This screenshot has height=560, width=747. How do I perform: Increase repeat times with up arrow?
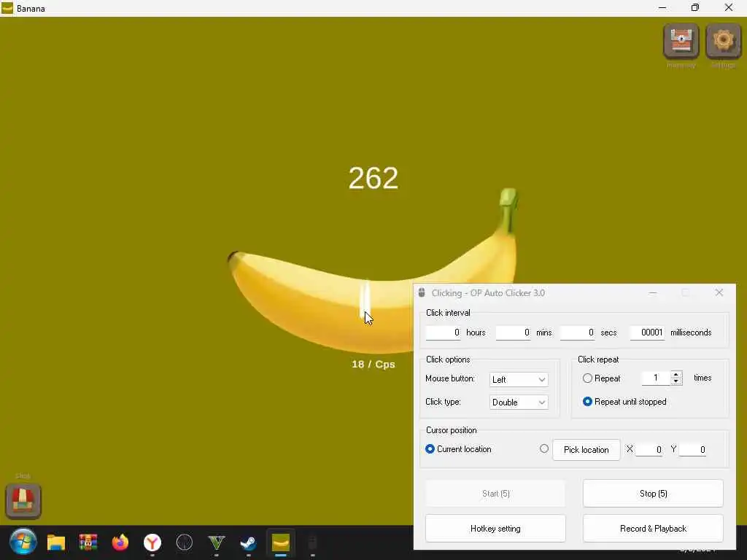pyautogui.click(x=676, y=374)
